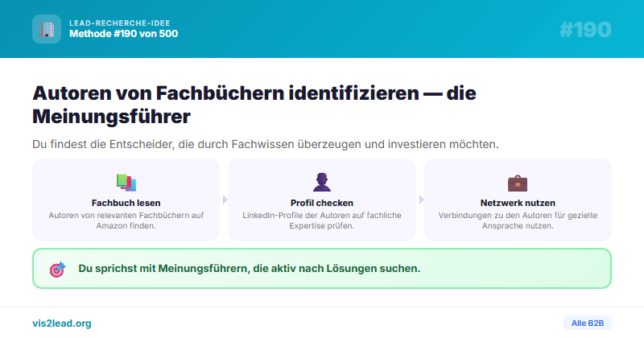This screenshot has height=338, width=644.
Task: Click the briefcase icon
Action: pos(518,183)
